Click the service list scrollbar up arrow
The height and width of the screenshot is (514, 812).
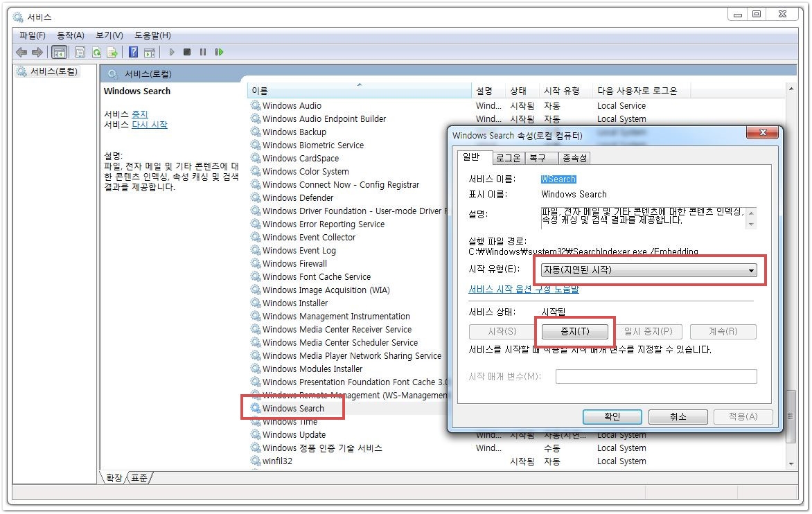coord(791,89)
